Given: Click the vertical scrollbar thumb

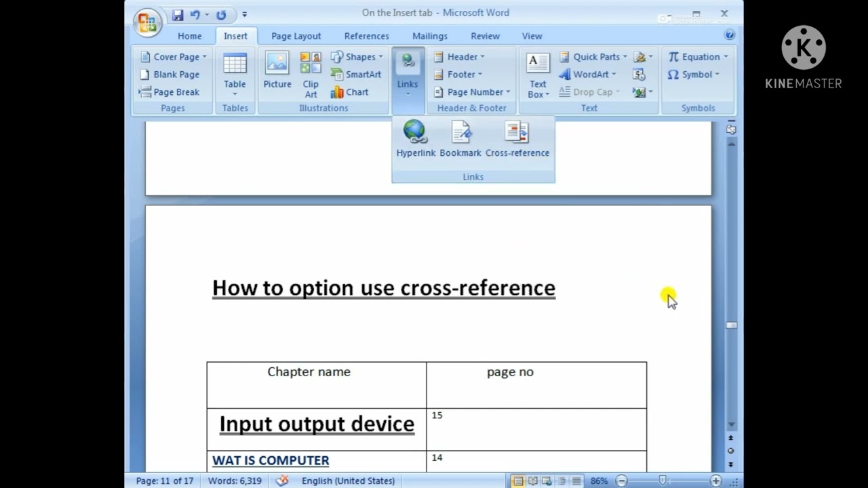Looking at the screenshot, I should click(731, 325).
